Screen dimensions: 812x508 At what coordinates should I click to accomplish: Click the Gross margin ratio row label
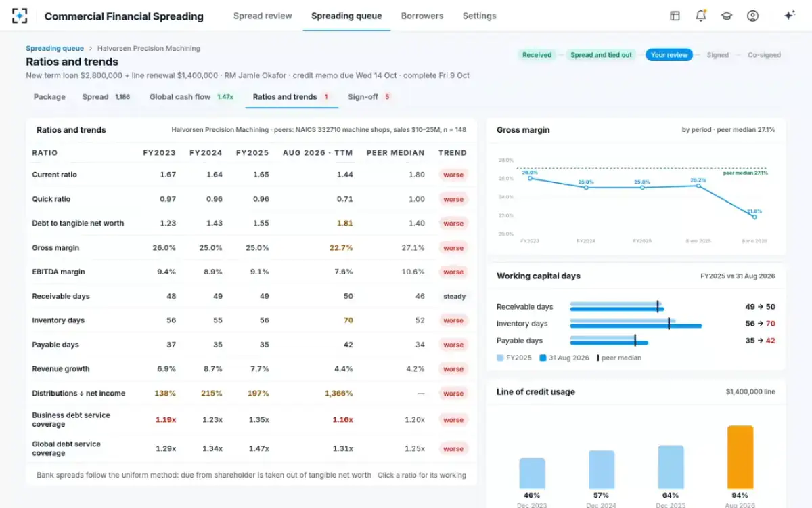tap(55, 248)
